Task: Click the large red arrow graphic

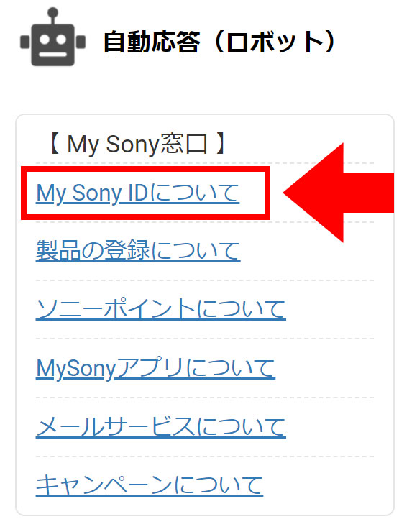Action: pos(339,193)
